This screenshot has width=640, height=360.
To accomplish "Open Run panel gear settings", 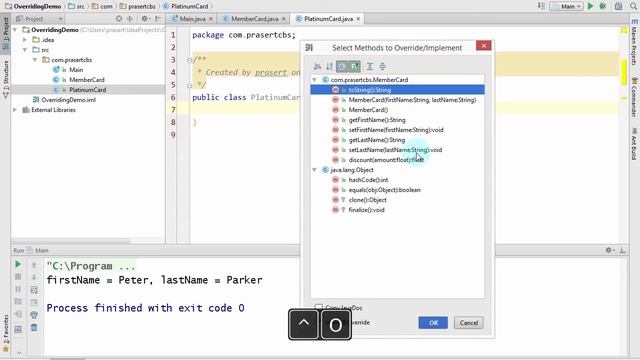I will [x=610, y=250].
